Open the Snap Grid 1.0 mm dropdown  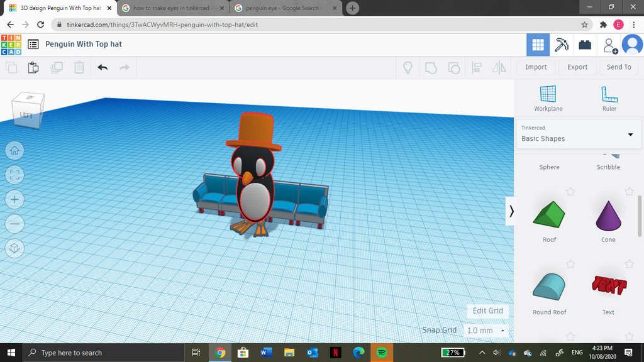(x=486, y=331)
